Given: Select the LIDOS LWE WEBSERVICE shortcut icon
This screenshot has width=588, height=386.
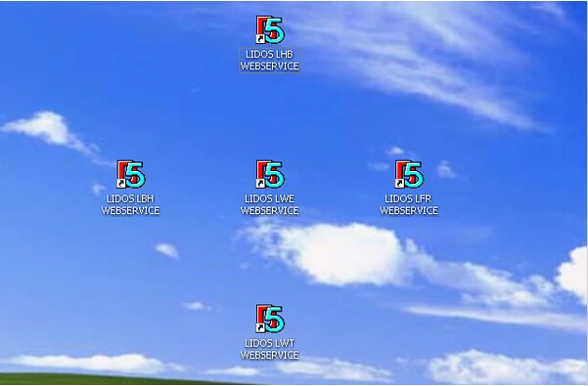Looking at the screenshot, I should 270,175.
